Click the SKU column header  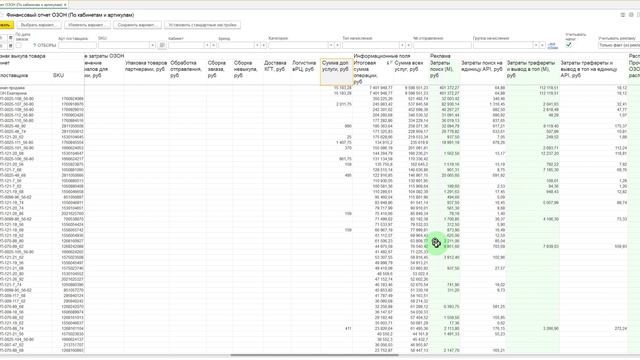click(x=58, y=76)
